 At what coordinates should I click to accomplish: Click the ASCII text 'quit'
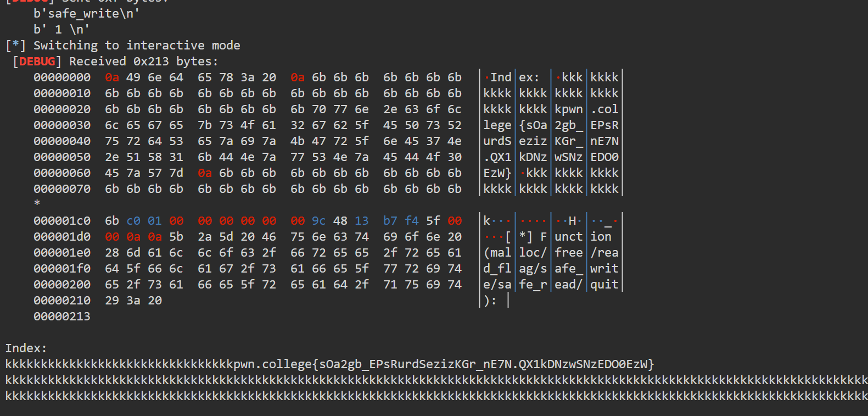click(604, 284)
